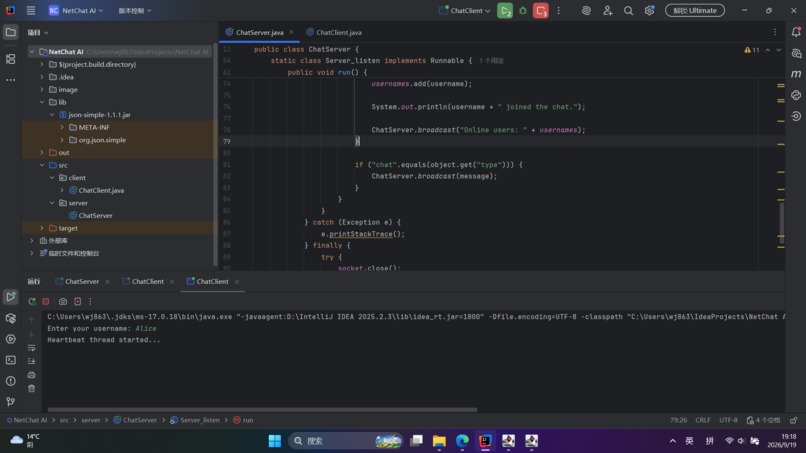Viewport: 806px width, 453px height.
Task: Open version control dropdown in title bar
Action: coord(135,10)
